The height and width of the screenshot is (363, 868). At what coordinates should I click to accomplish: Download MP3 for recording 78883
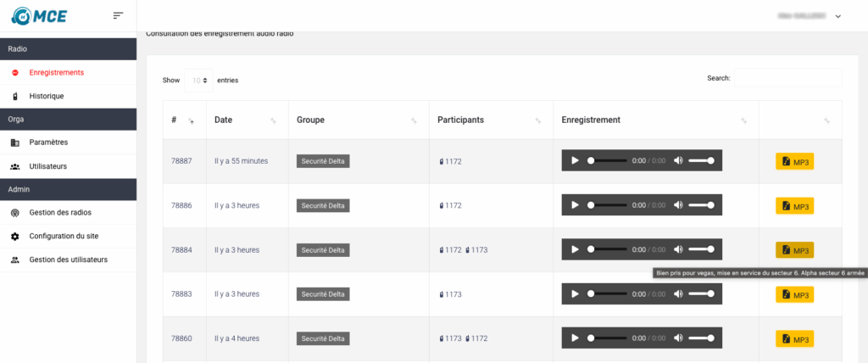pos(794,294)
